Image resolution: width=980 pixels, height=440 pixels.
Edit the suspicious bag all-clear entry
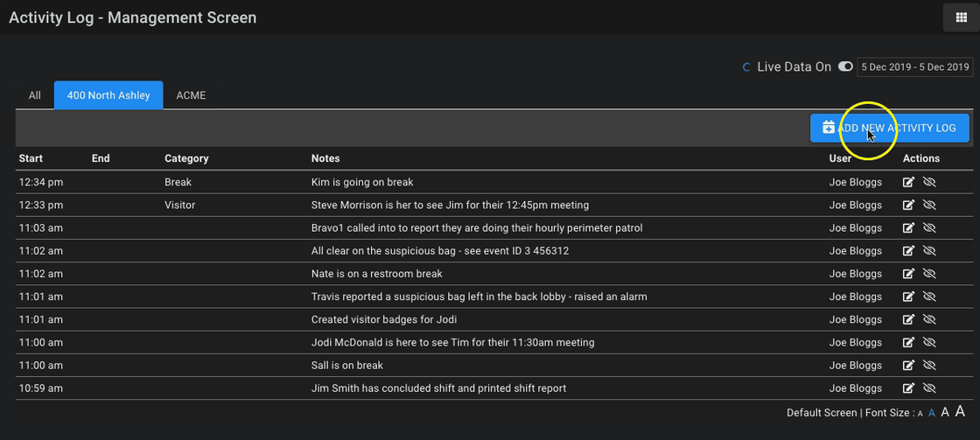(x=909, y=251)
